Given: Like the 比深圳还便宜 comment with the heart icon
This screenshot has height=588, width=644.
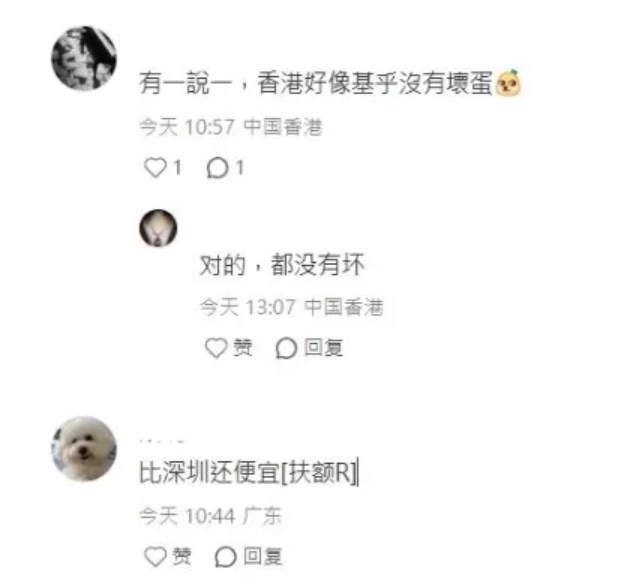Looking at the screenshot, I should (x=155, y=556).
